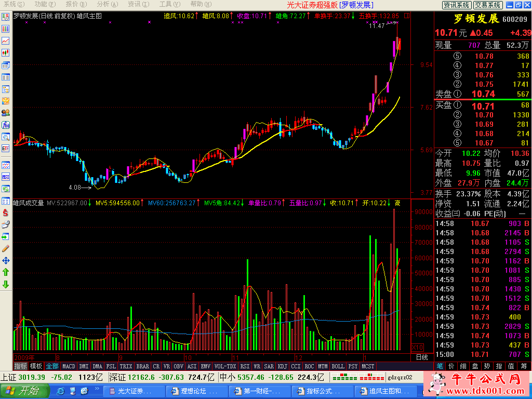Switch to the TRIX indicator tab
The height and width of the screenshot is (399, 532).
click(x=126, y=366)
